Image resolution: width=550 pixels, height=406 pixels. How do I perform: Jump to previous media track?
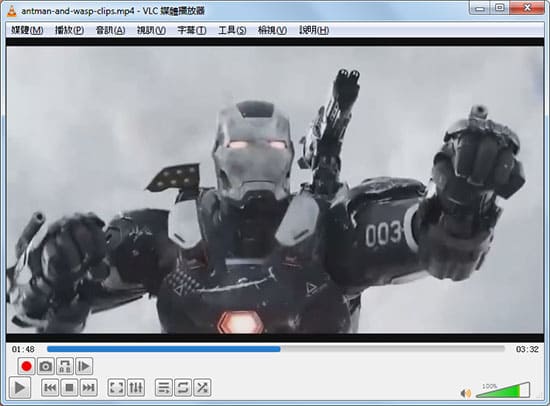[50, 388]
